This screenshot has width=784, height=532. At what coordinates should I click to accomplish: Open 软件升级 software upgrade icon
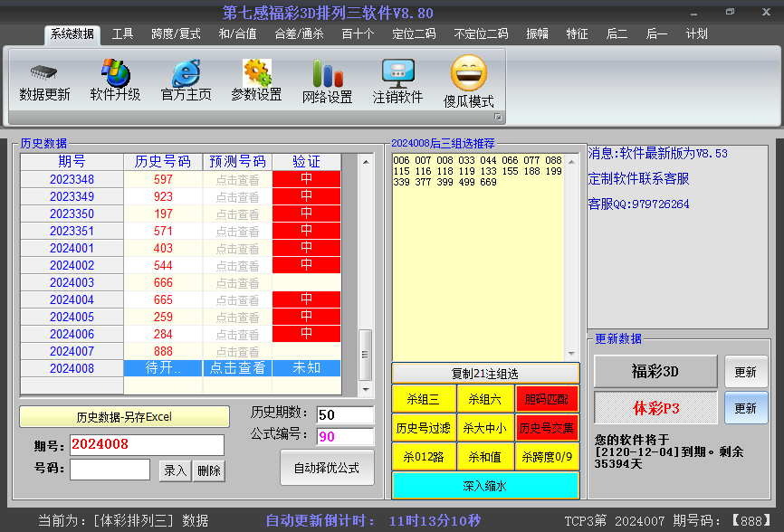click(116, 73)
